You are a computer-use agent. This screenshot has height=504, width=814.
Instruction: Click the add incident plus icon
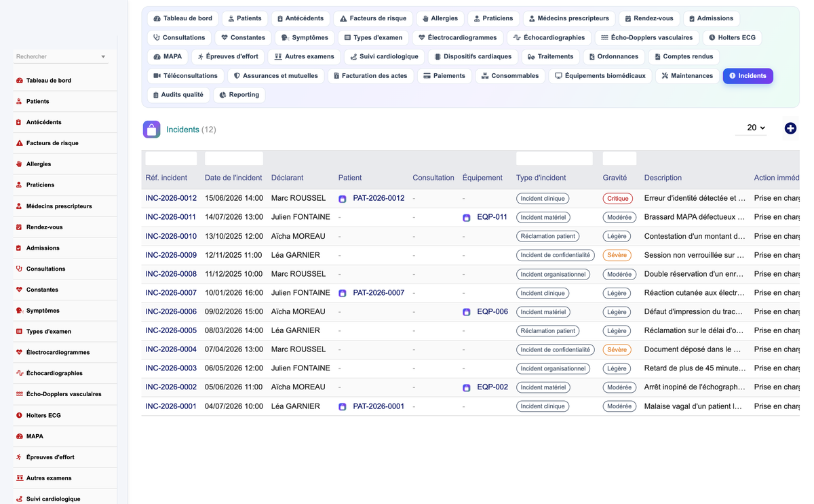tap(790, 128)
